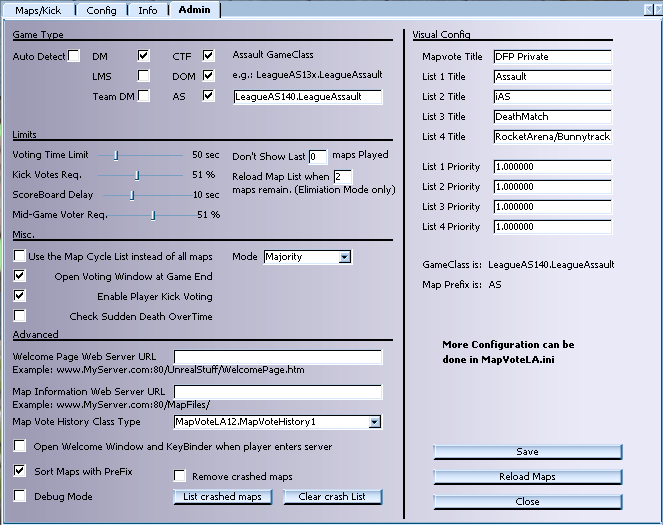Screen dimensions: 663x525
Task: Uncheck the CTF game type
Action: click(x=208, y=55)
